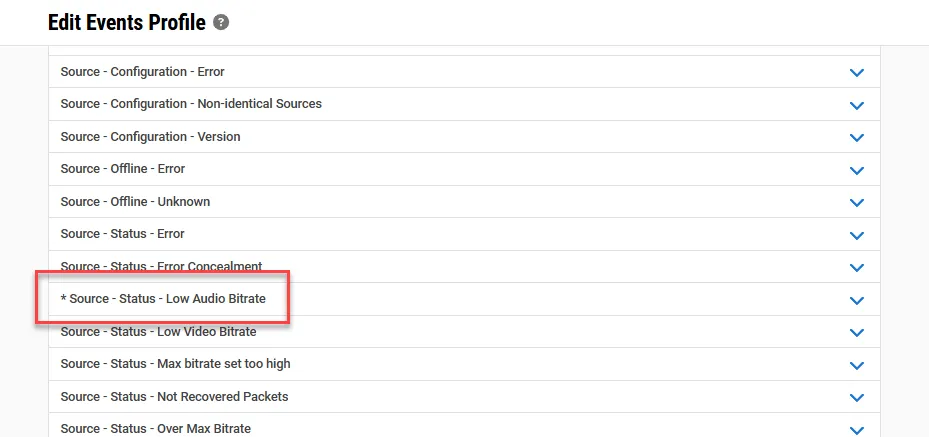
Task: Expand Source - Offline - Error chevron
Action: [857, 171]
